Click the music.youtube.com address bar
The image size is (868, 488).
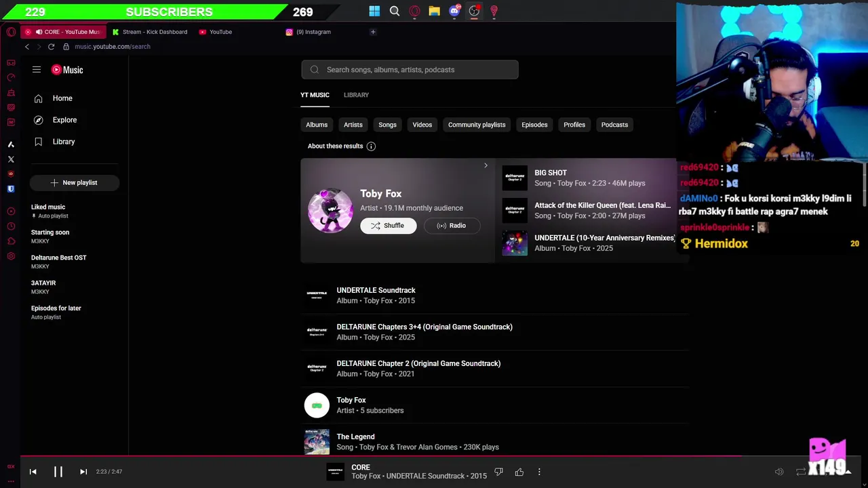[x=113, y=47]
